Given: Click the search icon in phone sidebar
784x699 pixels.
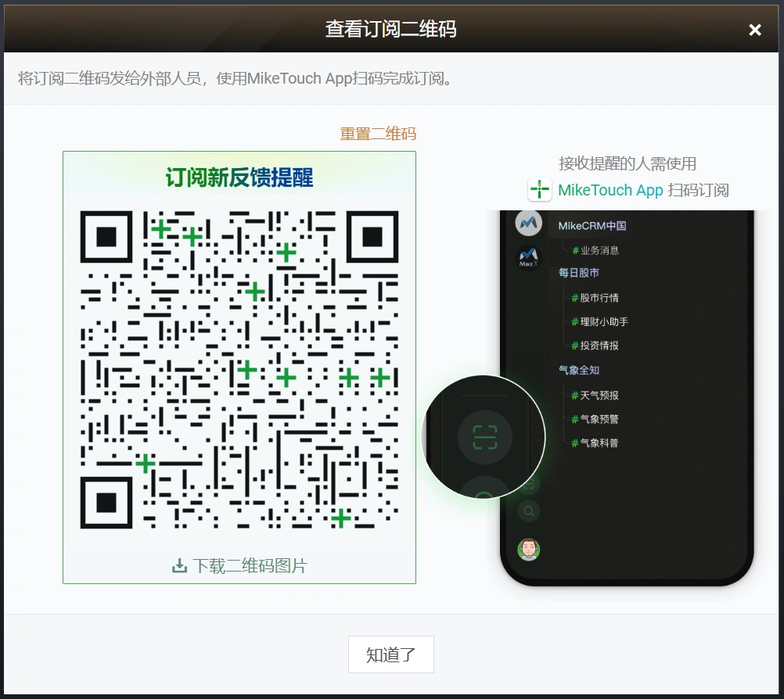Looking at the screenshot, I should (529, 511).
